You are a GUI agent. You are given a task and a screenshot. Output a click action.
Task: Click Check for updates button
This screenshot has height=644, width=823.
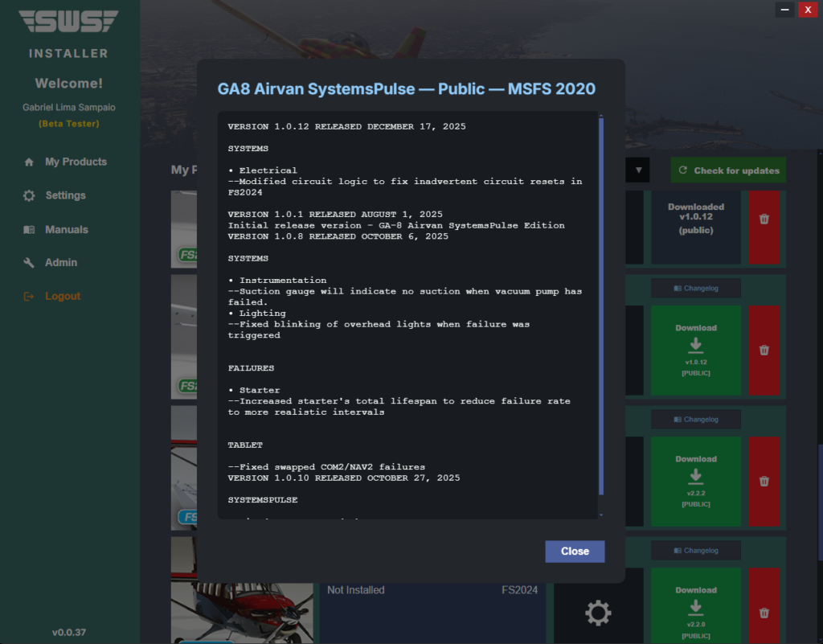(728, 170)
